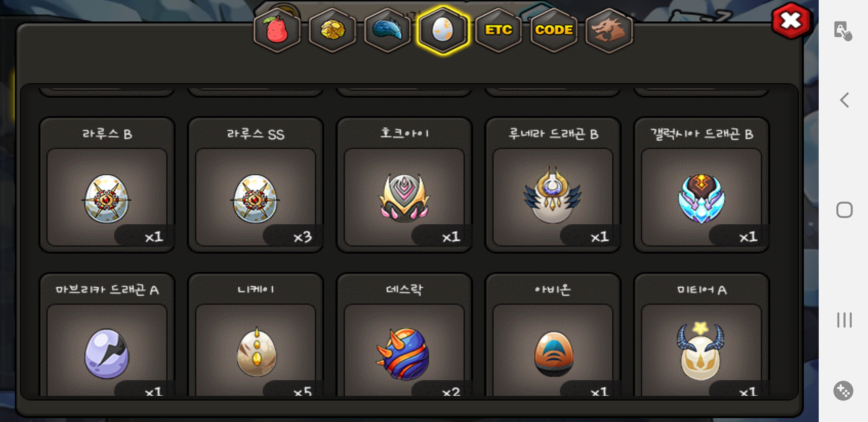Open the ETC tab
This screenshot has width=868, height=422.
pos(499,30)
